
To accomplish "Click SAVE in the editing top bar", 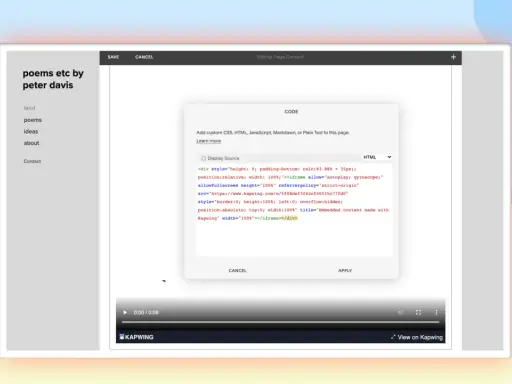I will click(x=113, y=57).
